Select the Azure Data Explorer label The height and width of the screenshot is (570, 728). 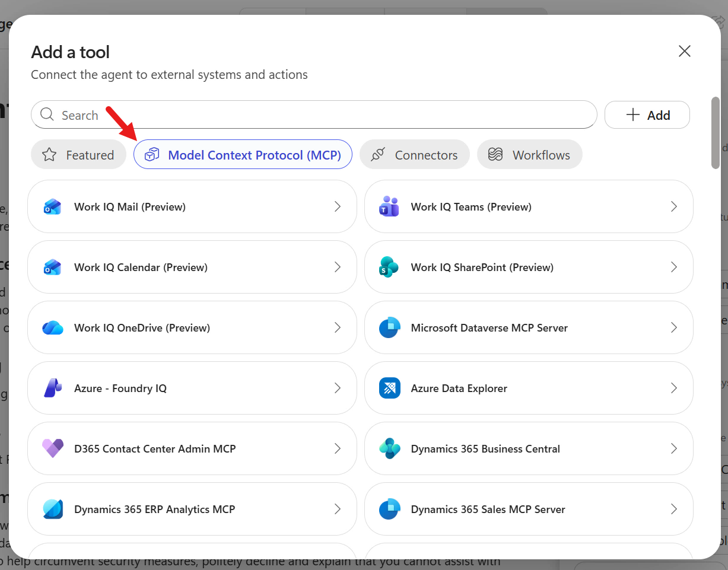(459, 388)
